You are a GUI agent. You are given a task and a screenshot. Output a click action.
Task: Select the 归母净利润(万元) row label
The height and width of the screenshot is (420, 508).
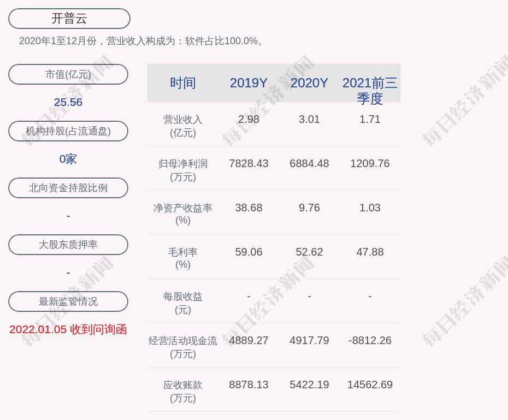(183, 170)
